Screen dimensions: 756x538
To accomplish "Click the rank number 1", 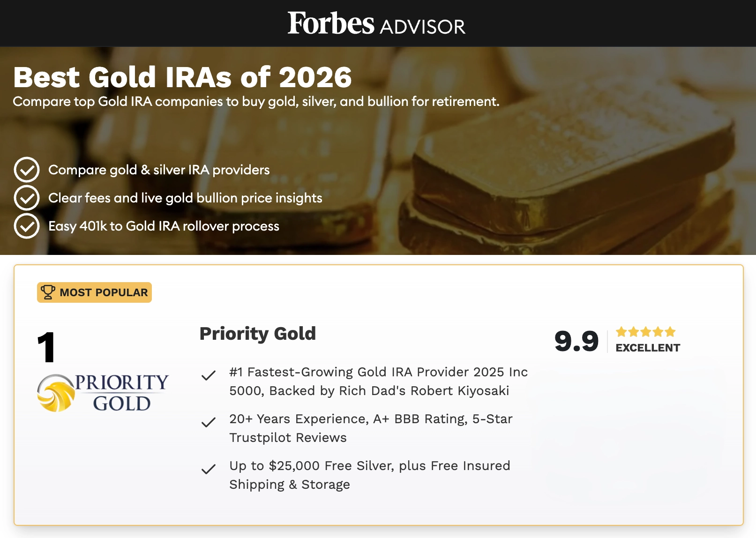I will coord(46,347).
